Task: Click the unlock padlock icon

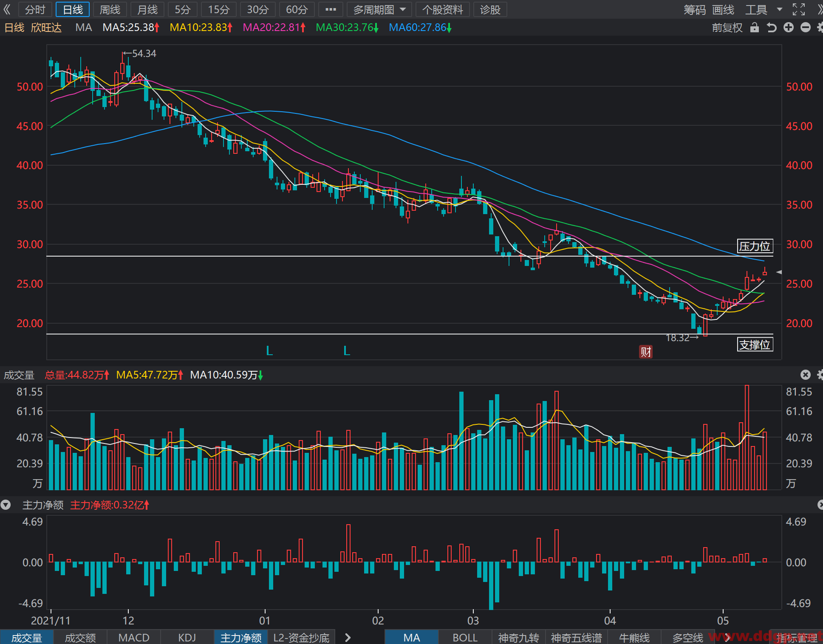Action: coord(754,28)
